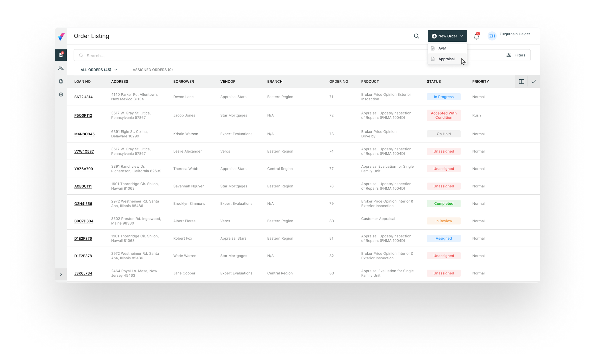This screenshot has height=364, width=594.
Task: Click the In Progress status badge
Action: point(444,97)
